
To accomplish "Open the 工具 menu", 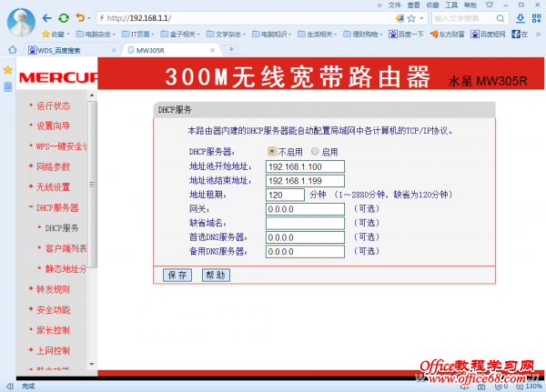I will [451, 5].
